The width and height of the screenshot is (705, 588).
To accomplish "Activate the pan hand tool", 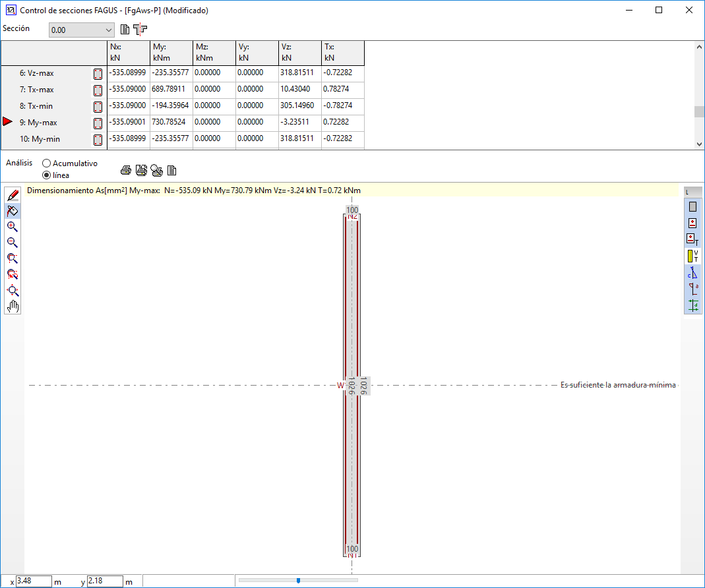I will click(13, 307).
